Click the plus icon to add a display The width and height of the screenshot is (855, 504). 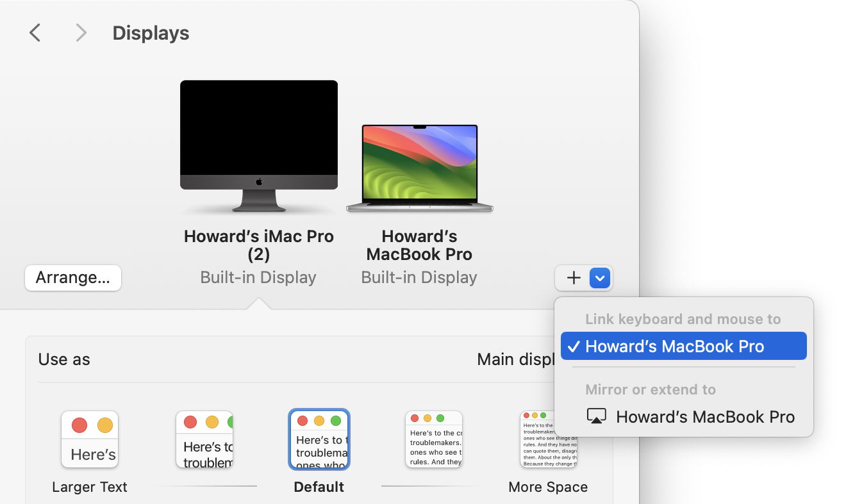tap(573, 278)
